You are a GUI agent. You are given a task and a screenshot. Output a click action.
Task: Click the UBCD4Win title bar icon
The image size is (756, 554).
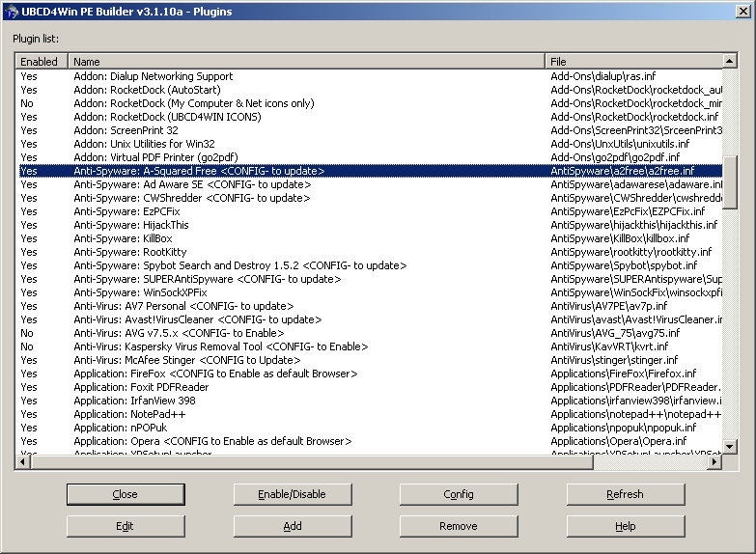tap(11, 12)
